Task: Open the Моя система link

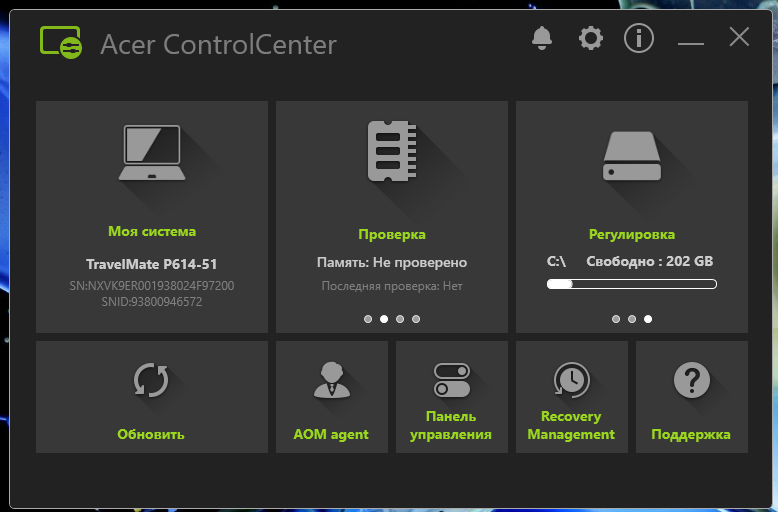Action: point(152,231)
